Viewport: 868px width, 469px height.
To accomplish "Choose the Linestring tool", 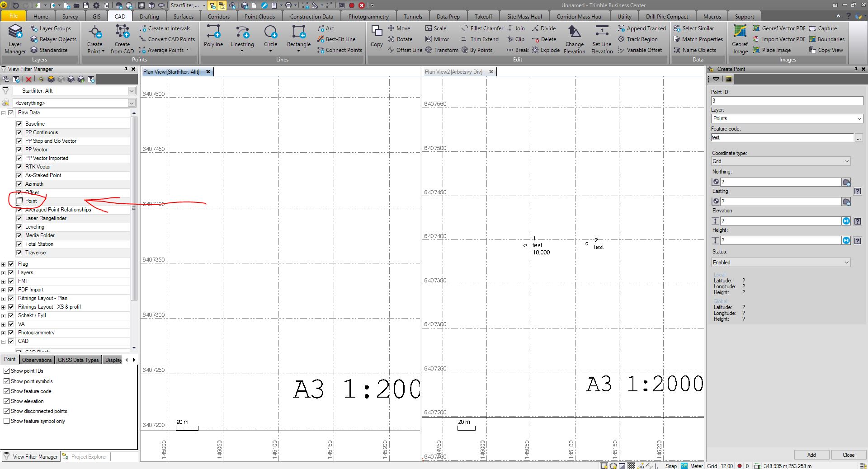I will pyautogui.click(x=242, y=38).
